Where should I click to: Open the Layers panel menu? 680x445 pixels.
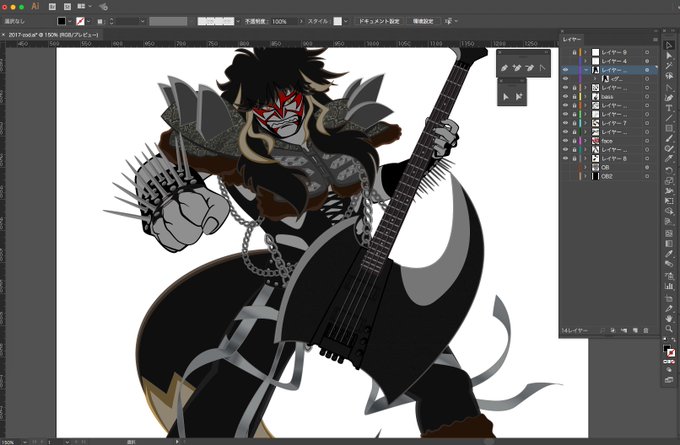(x=655, y=39)
